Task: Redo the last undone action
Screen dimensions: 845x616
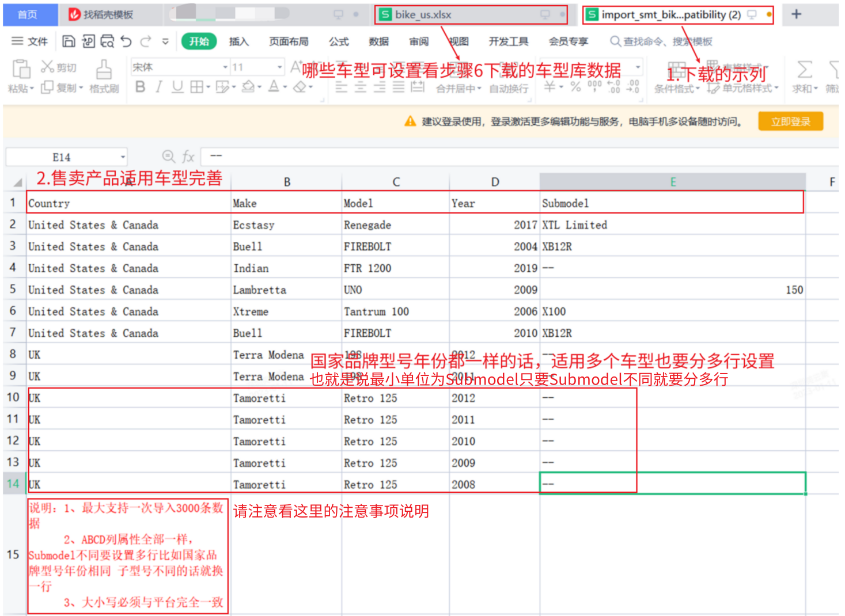Action: [x=146, y=41]
